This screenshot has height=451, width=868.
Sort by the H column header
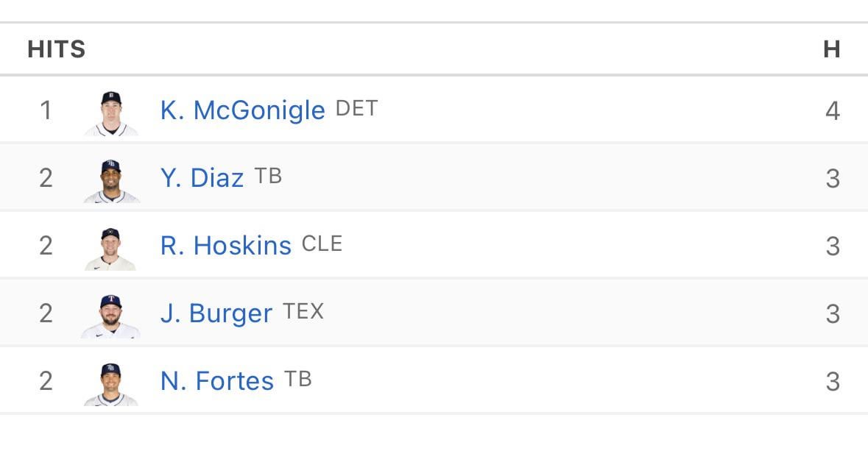click(833, 49)
